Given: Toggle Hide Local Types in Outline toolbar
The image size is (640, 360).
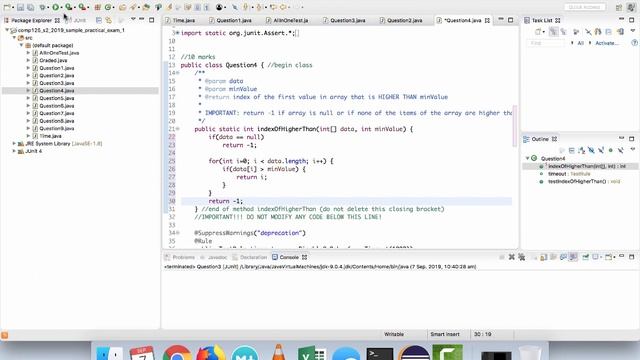Looking at the screenshot, I should (x=620, y=151).
